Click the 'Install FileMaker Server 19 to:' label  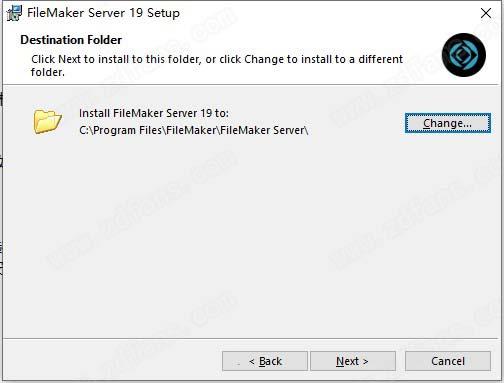(x=154, y=113)
